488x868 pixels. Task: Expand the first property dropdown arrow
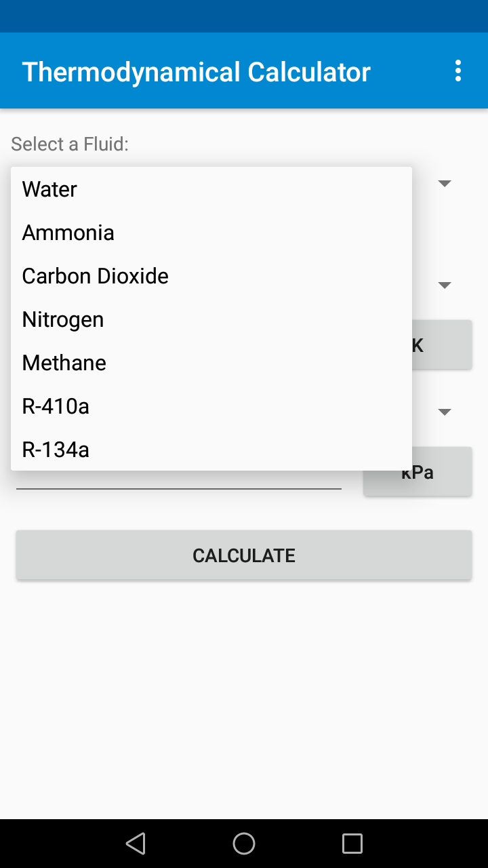(445, 285)
